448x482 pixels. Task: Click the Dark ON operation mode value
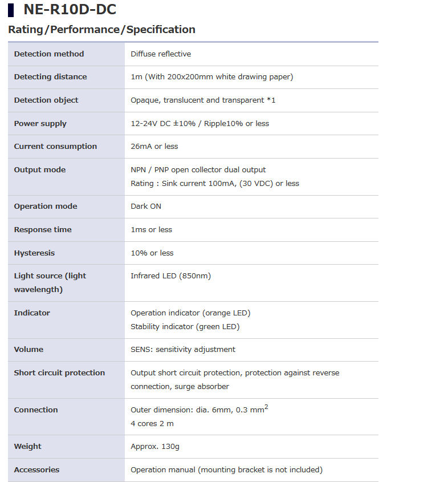pos(146,206)
